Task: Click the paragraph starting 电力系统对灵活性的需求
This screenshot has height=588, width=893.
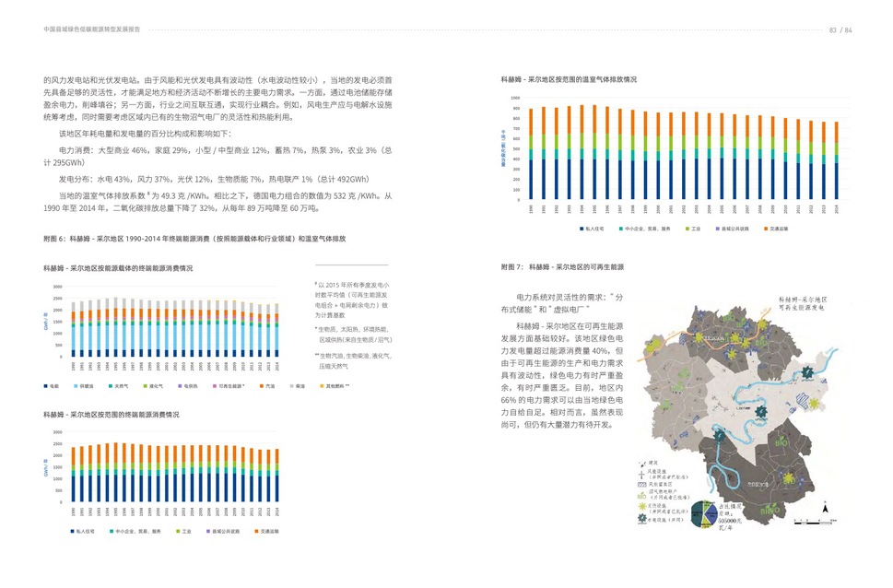Action: (562, 303)
